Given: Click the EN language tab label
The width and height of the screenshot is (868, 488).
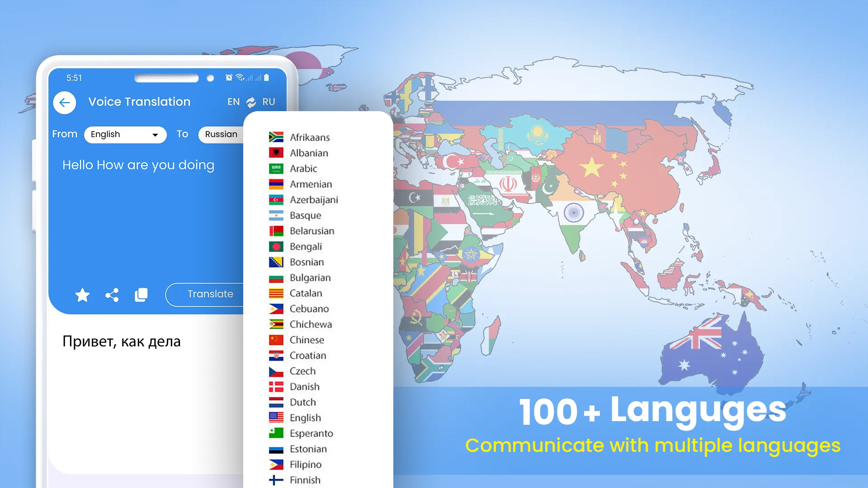Looking at the screenshot, I should point(234,102).
